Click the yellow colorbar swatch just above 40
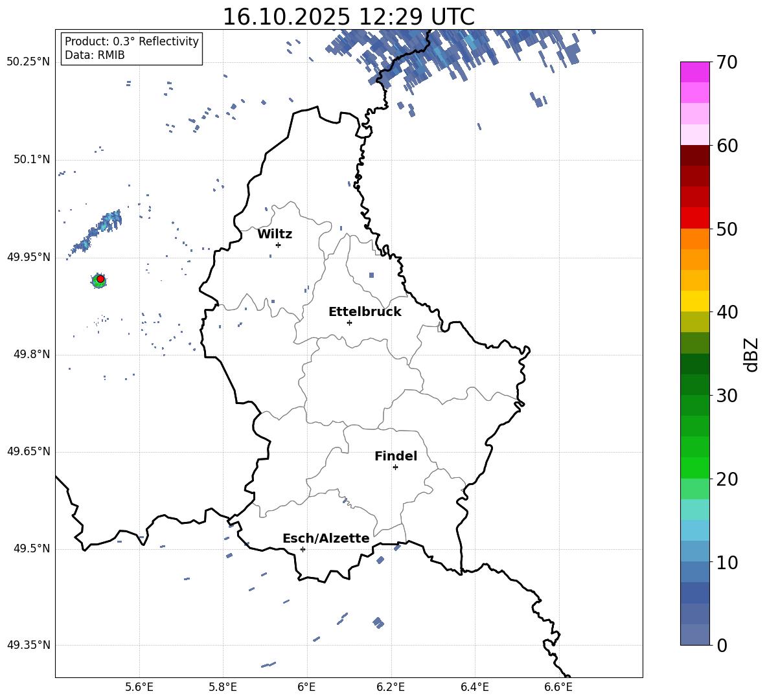767x700 pixels. pyautogui.click(x=695, y=301)
